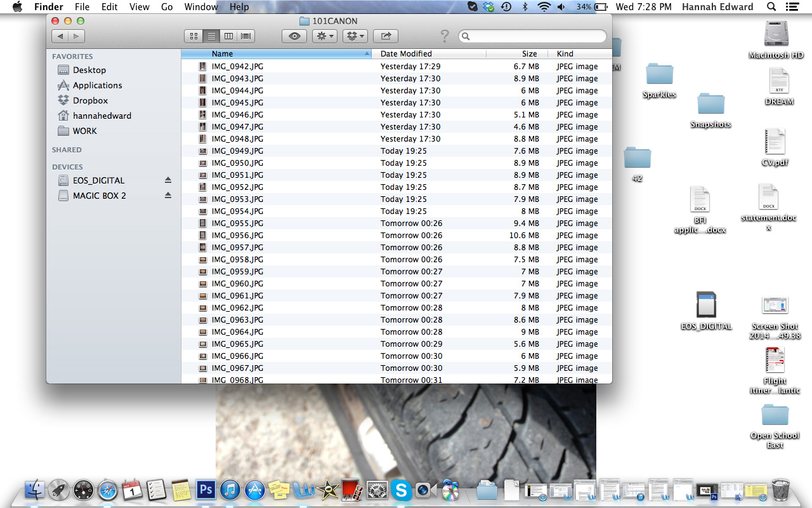Select EOS_DIGITAL under Devices
812x508 pixels.
point(98,180)
